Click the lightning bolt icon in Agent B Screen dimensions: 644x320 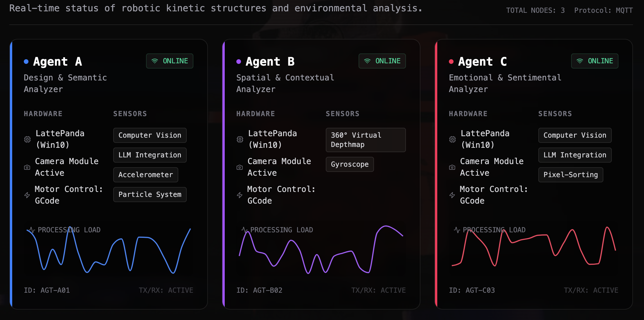click(x=240, y=195)
